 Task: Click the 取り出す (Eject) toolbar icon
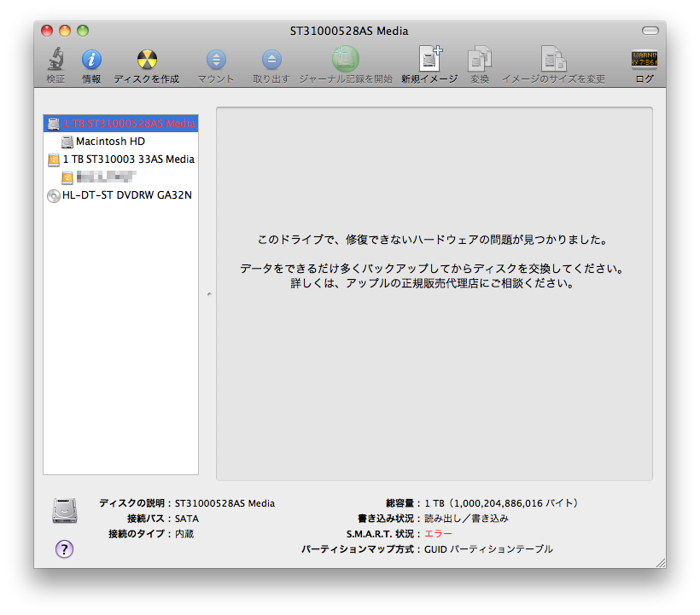point(271,60)
